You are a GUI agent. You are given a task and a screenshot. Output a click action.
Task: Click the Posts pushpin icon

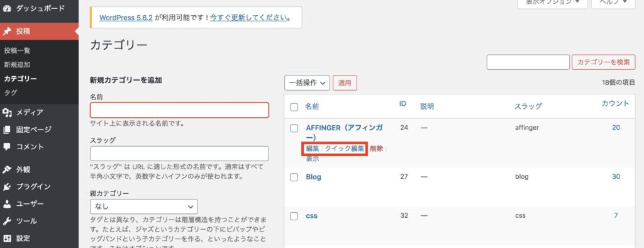tap(6, 31)
